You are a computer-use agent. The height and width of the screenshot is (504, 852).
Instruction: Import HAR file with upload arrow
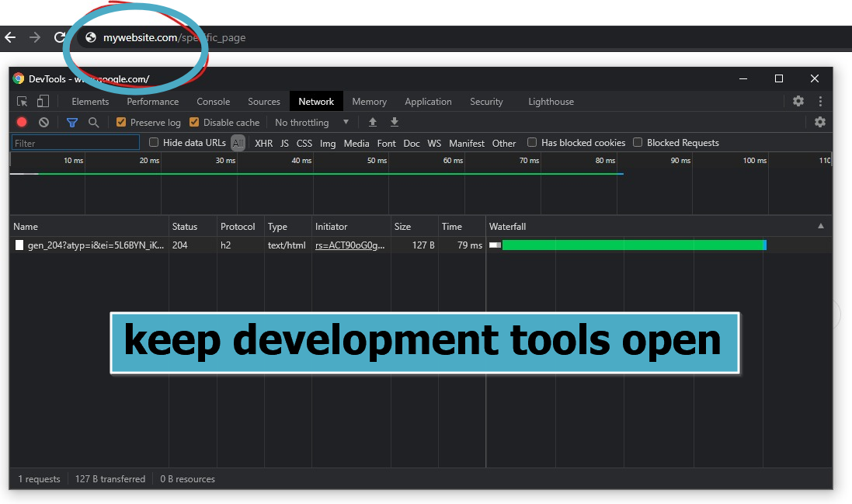[373, 122]
